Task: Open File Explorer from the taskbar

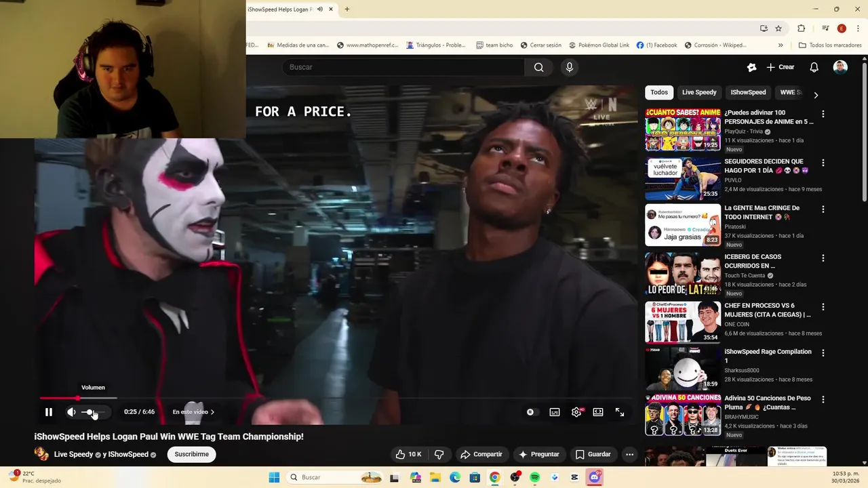Action: pos(435,477)
